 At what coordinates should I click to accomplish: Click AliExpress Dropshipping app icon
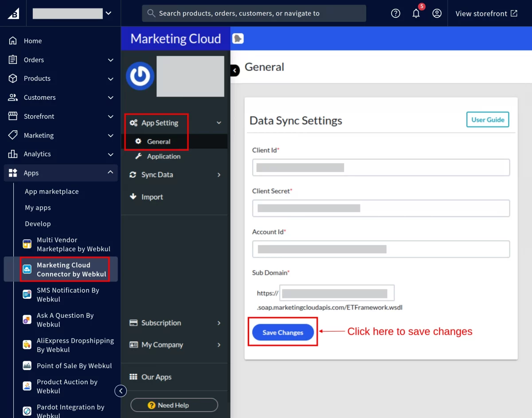click(27, 345)
